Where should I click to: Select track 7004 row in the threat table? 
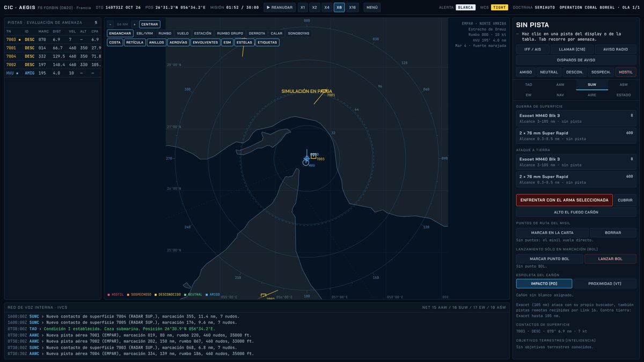53,56
